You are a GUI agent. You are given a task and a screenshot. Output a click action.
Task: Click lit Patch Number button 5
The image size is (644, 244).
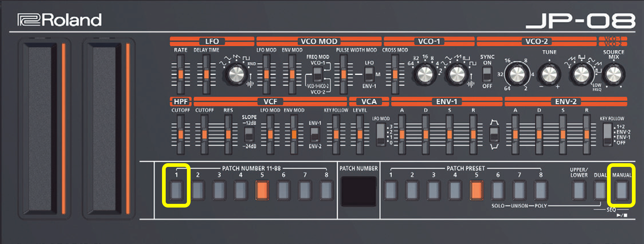(x=262, y=191)
